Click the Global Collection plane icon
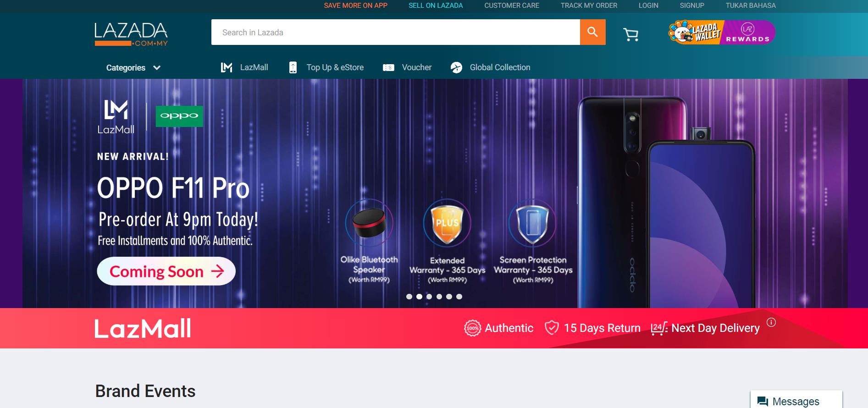 click(456, 67)
